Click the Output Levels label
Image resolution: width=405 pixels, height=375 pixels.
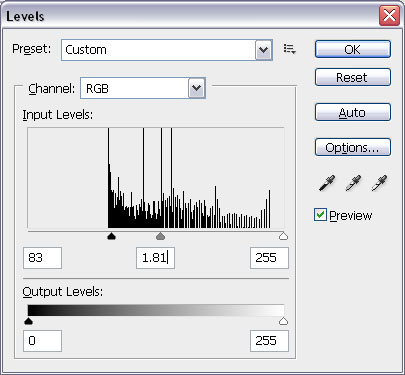63,292
